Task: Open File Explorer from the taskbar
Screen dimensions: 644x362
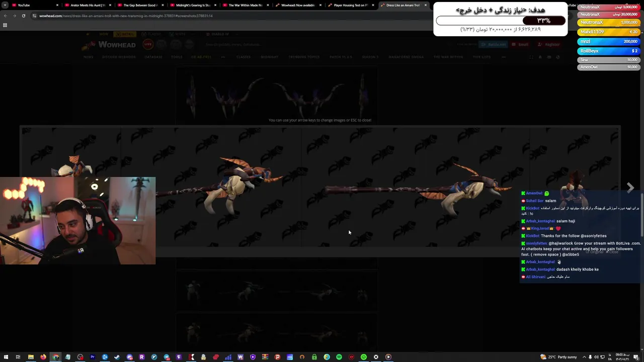Action: [x=31, y=357]
